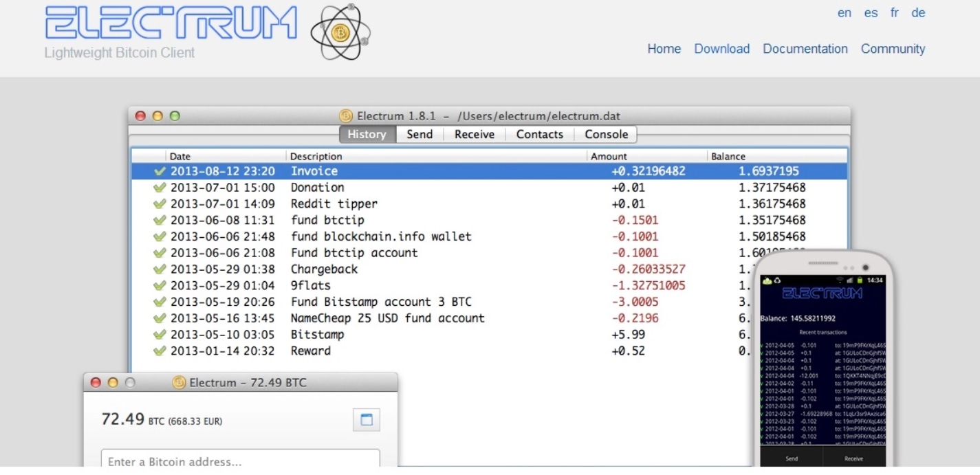Click the window mode toggle icon in lite wallet
The image size is (980, 475).
pos(367,420)
